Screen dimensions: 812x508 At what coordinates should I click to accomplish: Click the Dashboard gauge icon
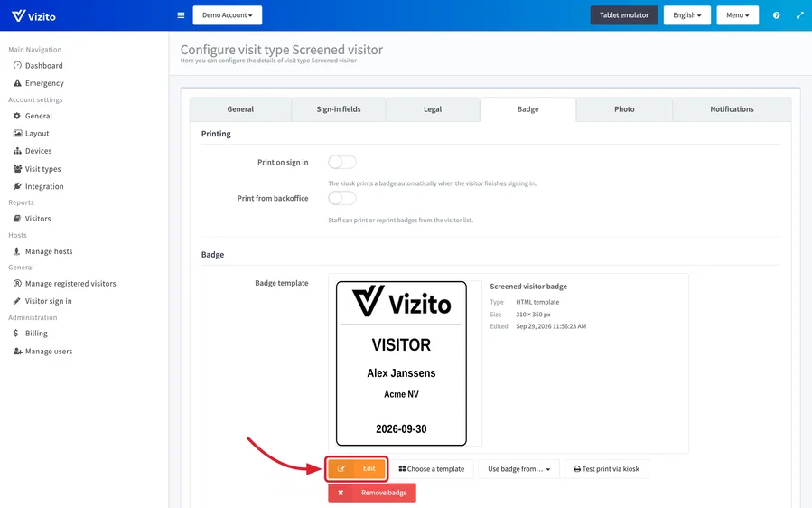17,65
